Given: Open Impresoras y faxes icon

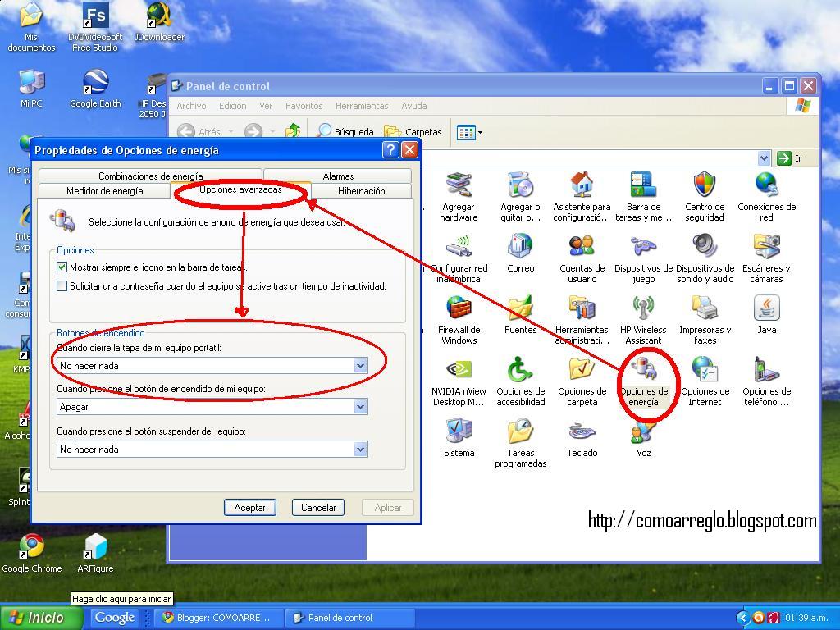Looking at the screenshot, I should (x=705, y=308).
